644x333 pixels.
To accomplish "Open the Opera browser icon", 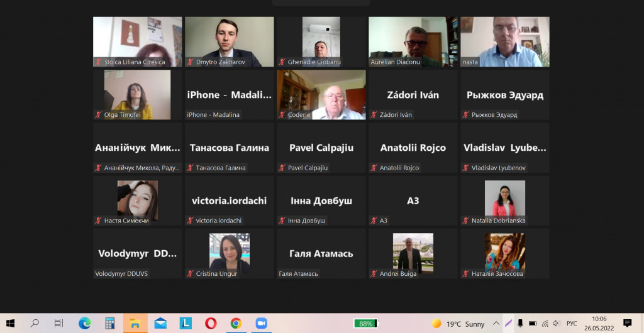I will click(211, 323).
